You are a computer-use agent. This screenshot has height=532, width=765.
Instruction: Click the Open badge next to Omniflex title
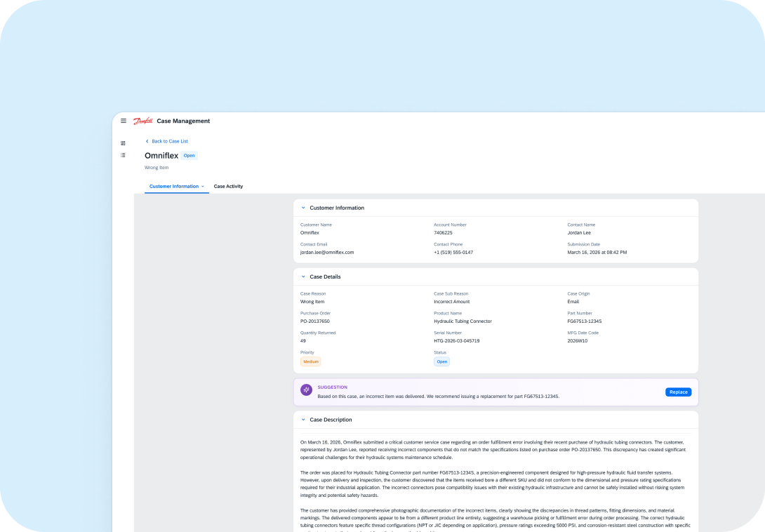pos(189,155)
